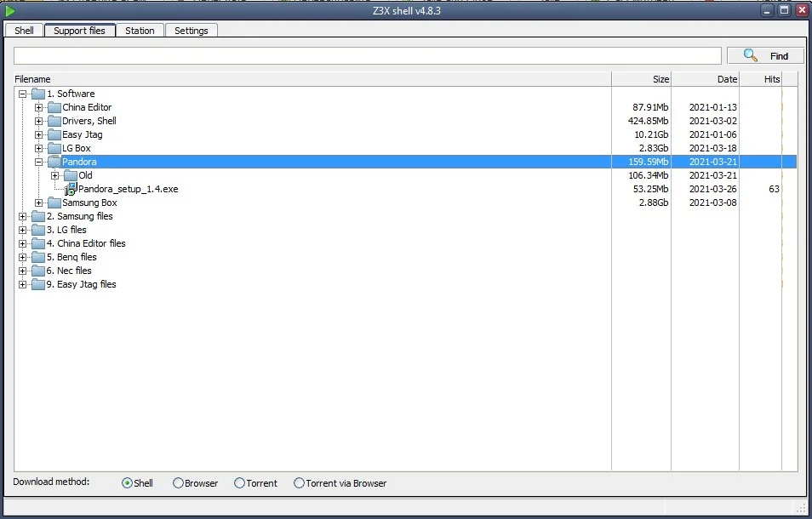Click the 2021-03-26 date value

(712, 190)
